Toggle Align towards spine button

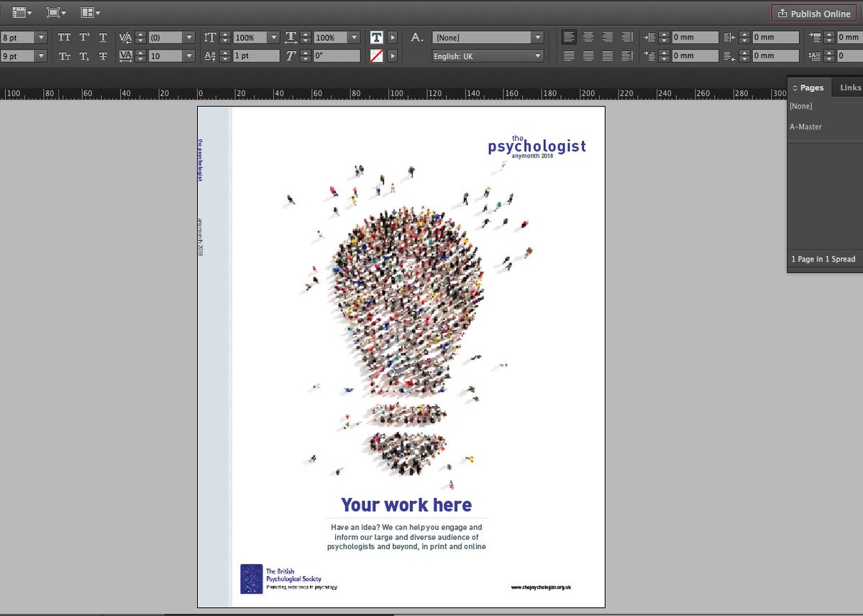coord(627,37)
